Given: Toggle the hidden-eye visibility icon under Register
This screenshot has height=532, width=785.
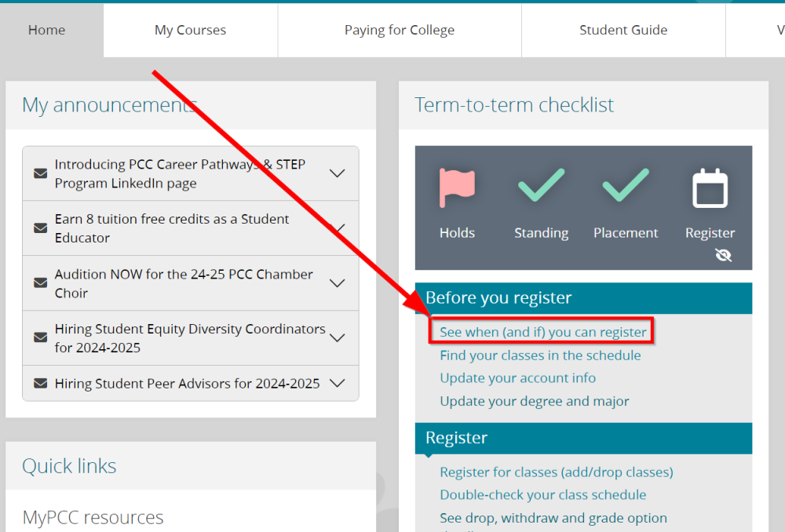Looking at the screenshot, I should pos(723,255).
